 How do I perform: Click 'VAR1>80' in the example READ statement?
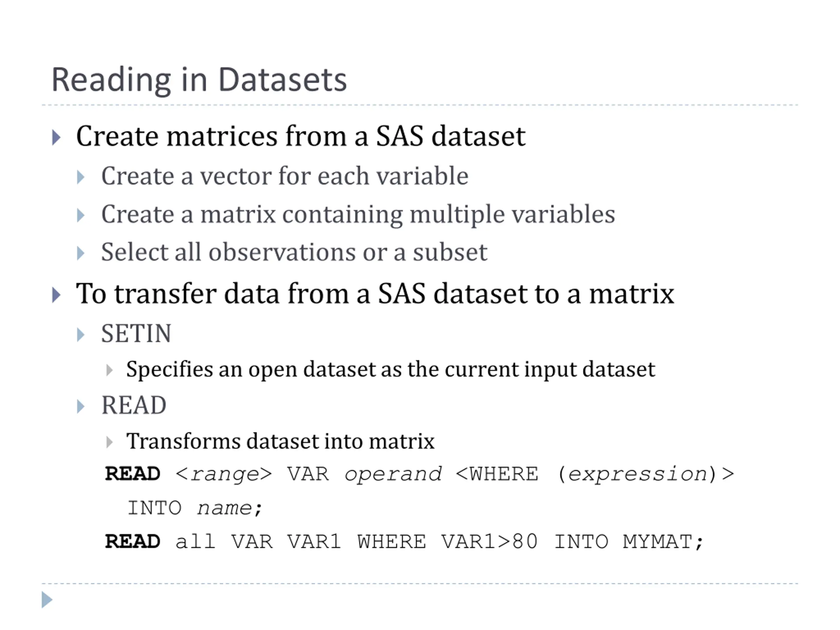pos(489,542)
